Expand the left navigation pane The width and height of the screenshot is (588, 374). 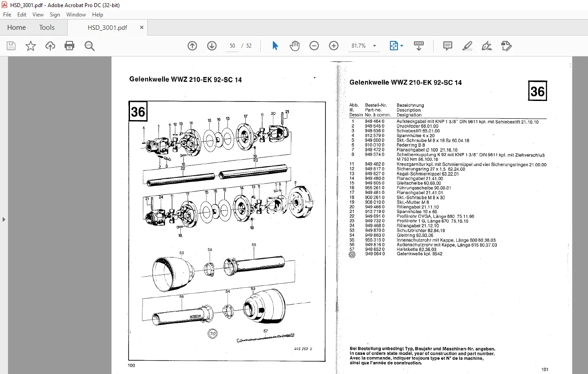coord(4,219)
